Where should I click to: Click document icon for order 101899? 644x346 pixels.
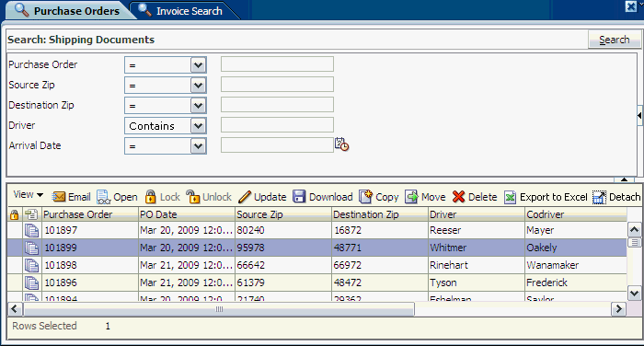(x=31, y=248)
